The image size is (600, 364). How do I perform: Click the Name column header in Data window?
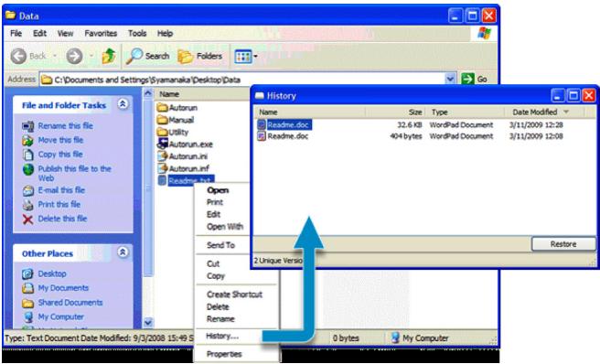point(203,94)
